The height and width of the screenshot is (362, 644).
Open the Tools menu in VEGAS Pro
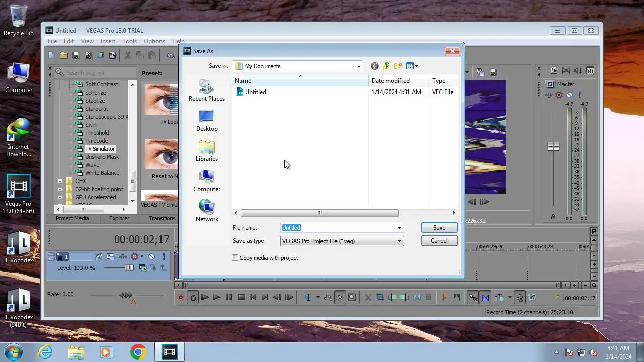click(129, 41)
